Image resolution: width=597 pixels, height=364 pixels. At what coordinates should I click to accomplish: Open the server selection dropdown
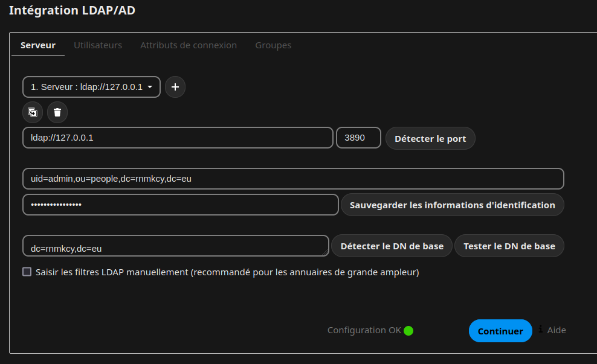pos(91,87)
